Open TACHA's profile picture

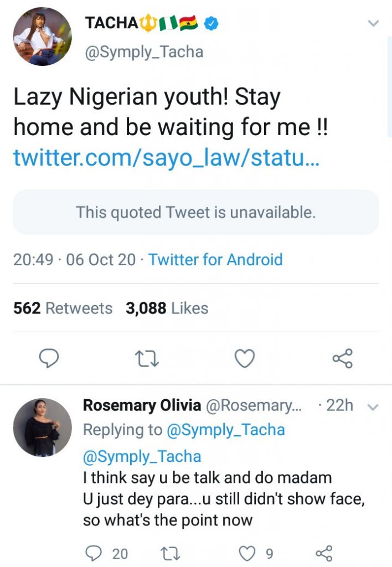tap(42, 37)
